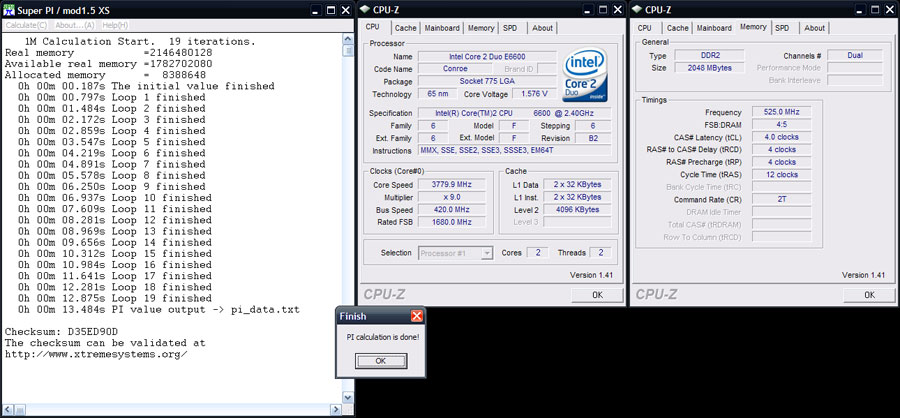The image size is (900, 418).
Task: Click Version 1.41 text in Memory window
Action: click(x=863, y=275)
